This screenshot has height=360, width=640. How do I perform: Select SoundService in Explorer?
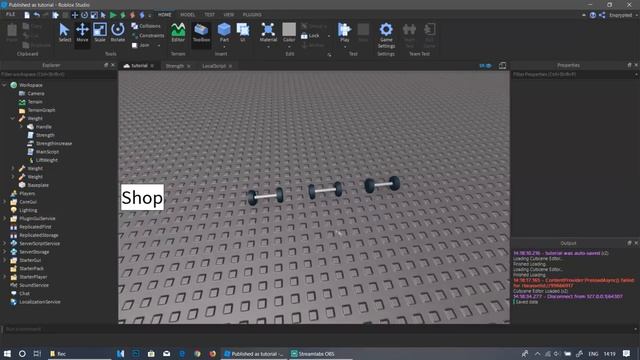34,285
